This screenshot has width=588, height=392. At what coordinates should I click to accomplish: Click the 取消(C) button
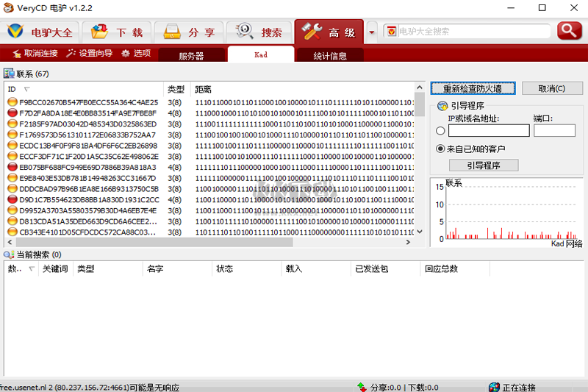(x=552, y=88)
